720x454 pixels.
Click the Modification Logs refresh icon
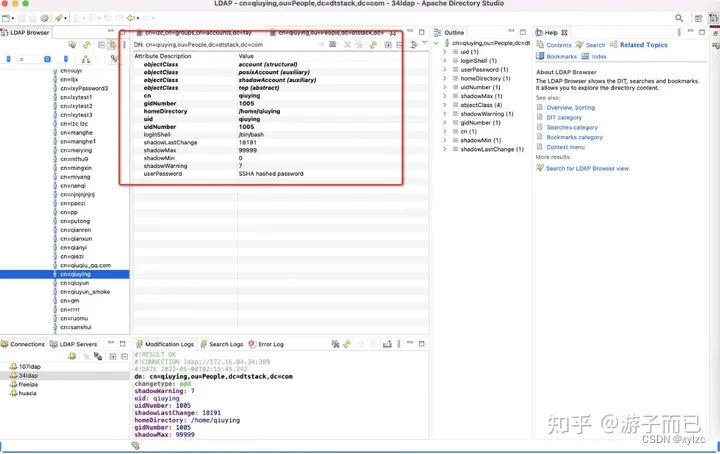[x=347, y=344]
